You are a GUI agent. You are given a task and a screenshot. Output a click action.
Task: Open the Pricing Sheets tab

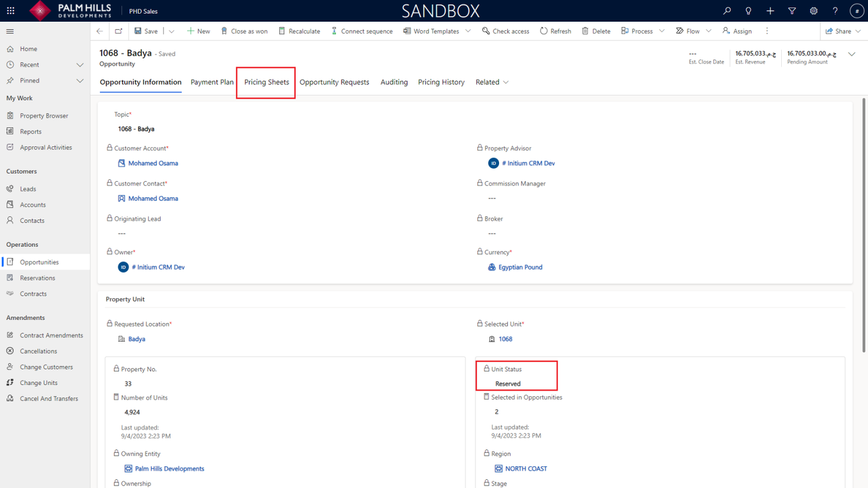[267, 82]
